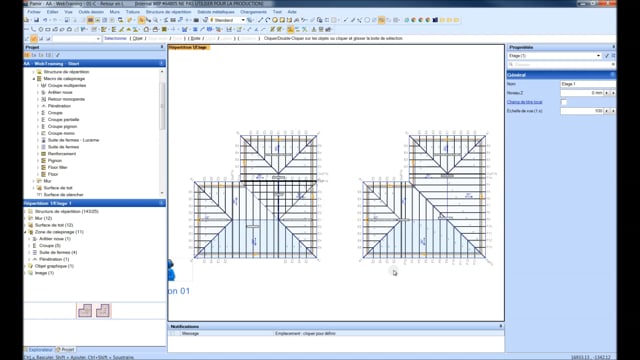Switch to the Explorateur tab

[39, 350]
